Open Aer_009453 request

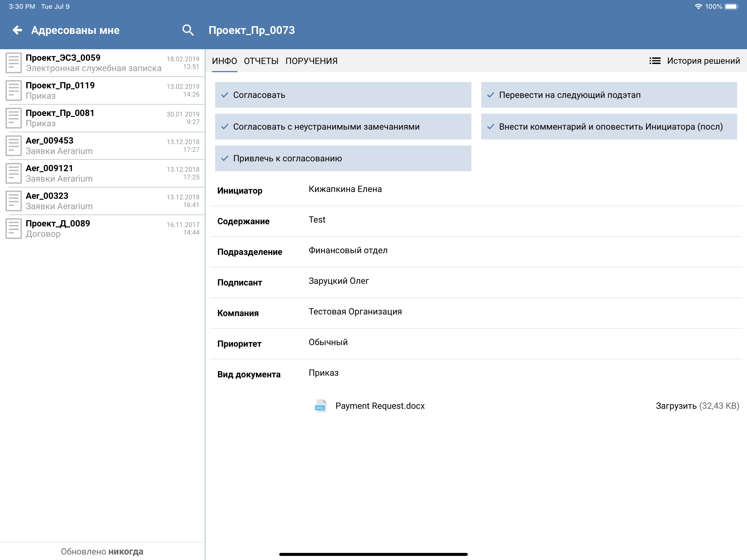(102, 146)
